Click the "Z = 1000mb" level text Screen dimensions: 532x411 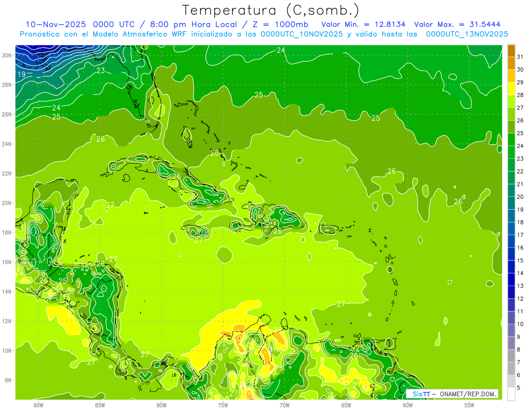point(280,24)
